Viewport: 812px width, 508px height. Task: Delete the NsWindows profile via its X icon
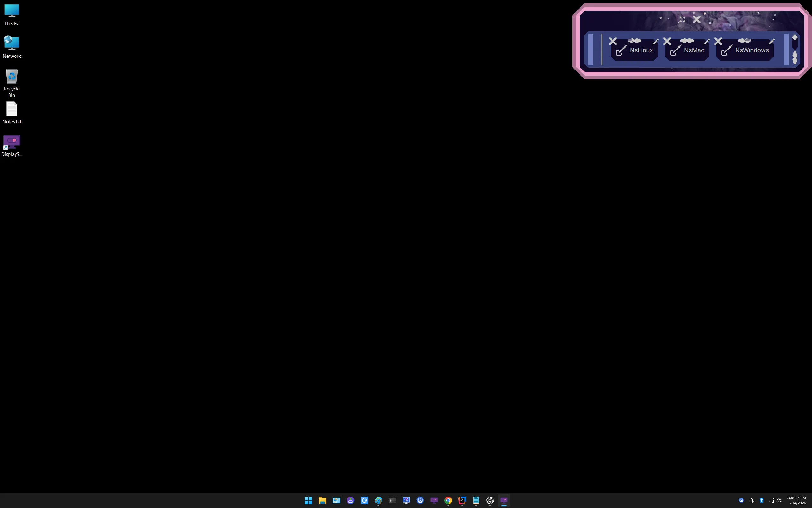(718, 41)
